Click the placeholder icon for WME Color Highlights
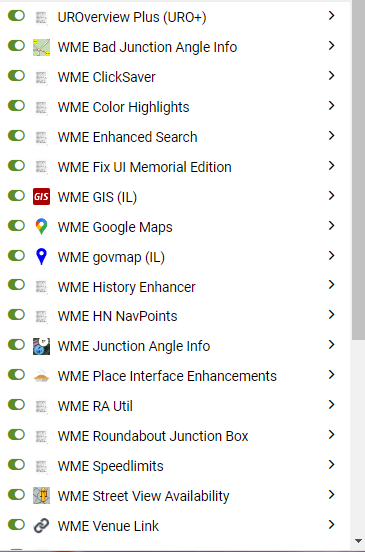Screen dimensions: 365x552 [41, 107]
